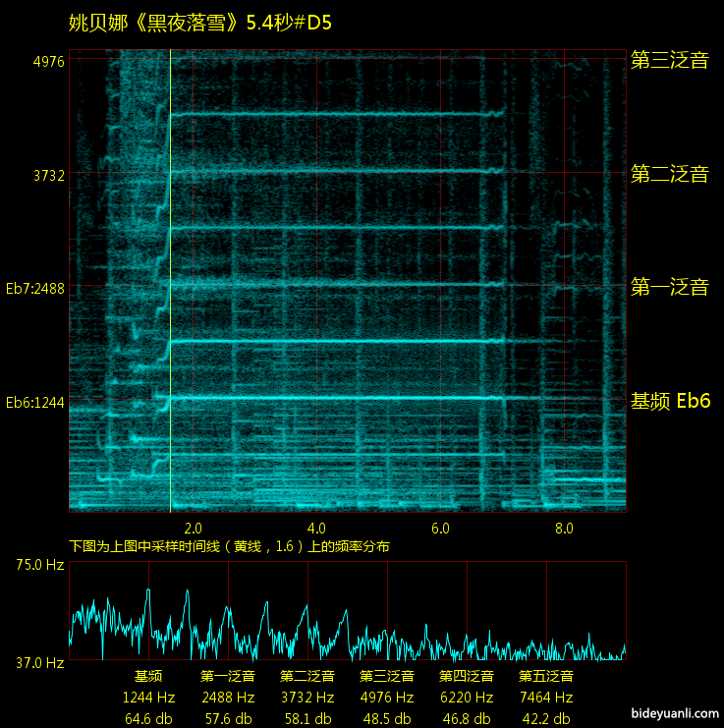The height and width of the screenshot is (728, 724).
Task: Click the 2.0 second time axis tick
Action: [x=194, y=528]
